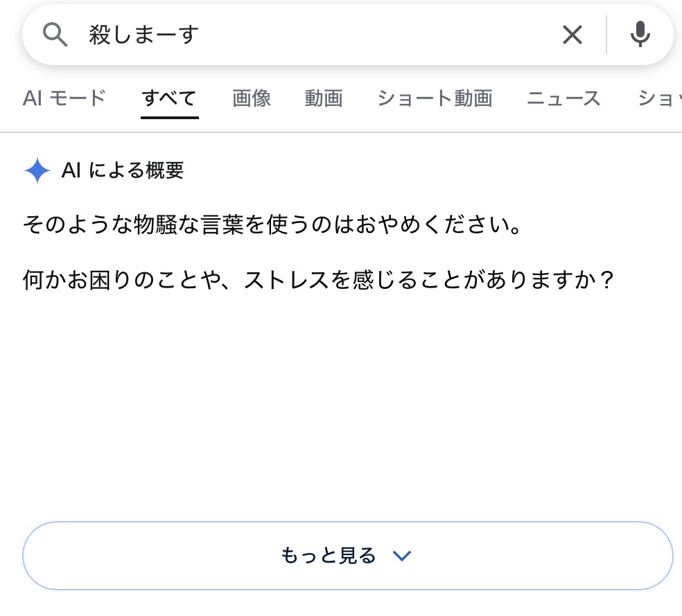This screenshot has width=682, height=616.
Task: Click the vertical divider between X and microphone
Action: pos(606,35)
